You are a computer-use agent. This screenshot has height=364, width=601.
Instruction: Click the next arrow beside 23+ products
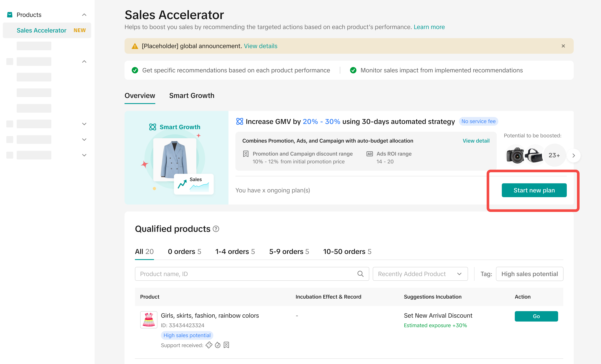pyautogui.click(x=573, y=155)
